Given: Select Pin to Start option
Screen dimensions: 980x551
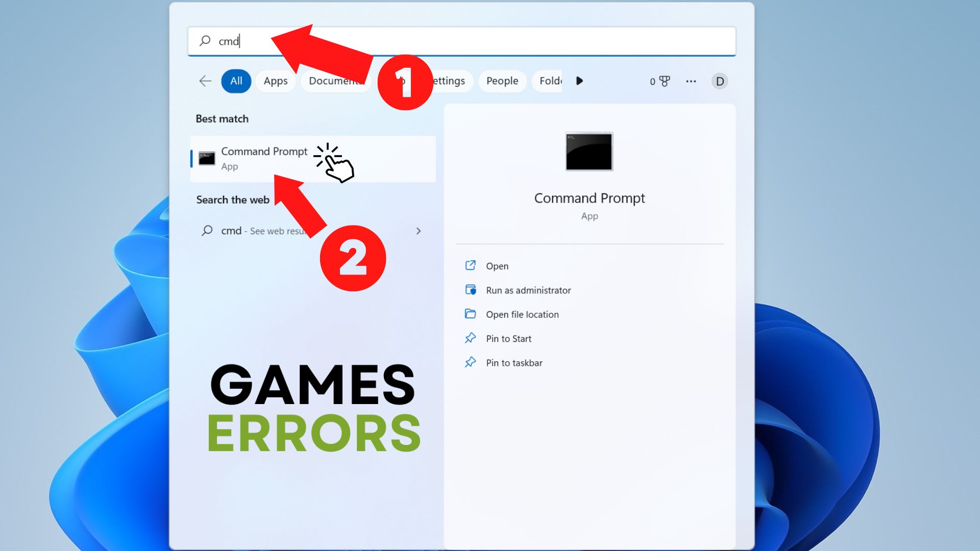Looking at the screenshot, I should point(508,338).
